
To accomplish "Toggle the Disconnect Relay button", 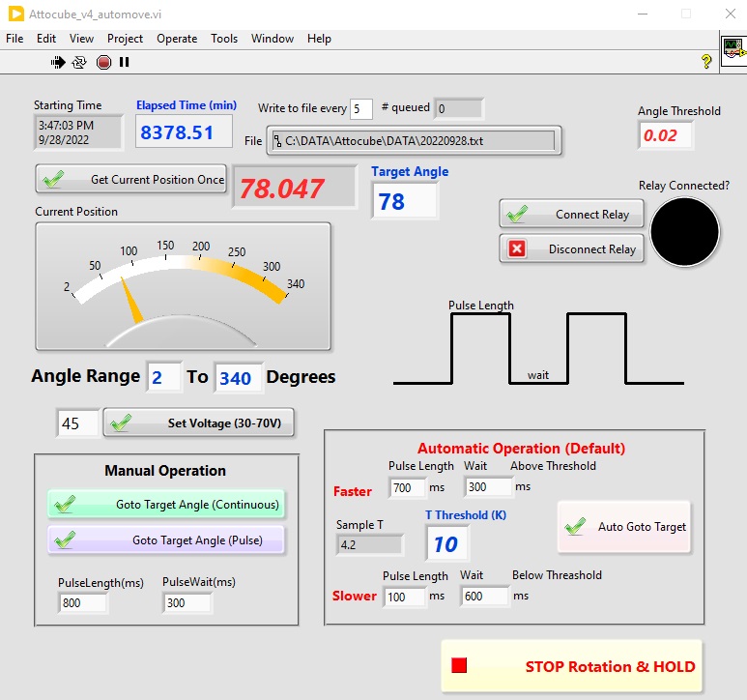I will tap(571, 248).
